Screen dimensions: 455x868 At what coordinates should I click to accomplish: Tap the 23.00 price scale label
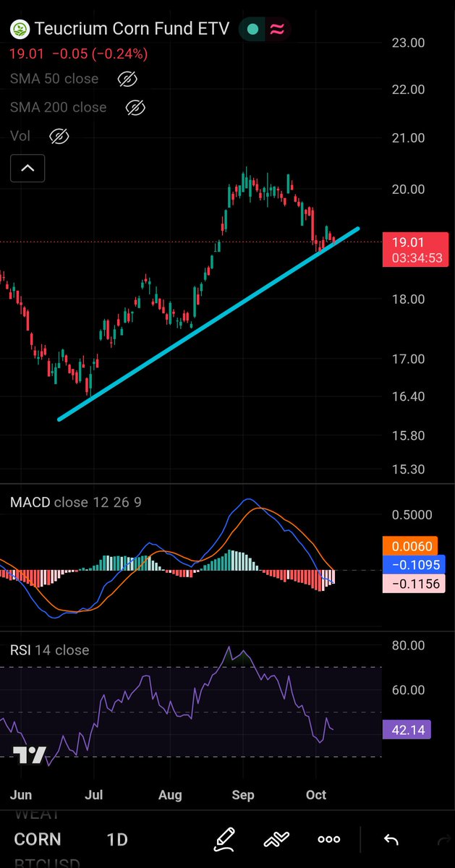click(x=408, y=43)
